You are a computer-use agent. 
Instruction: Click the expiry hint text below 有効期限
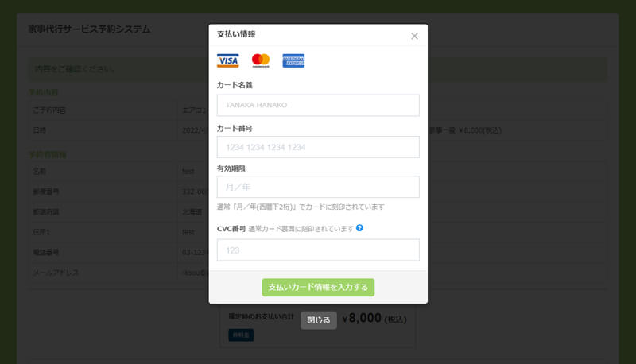click(301, 207)
